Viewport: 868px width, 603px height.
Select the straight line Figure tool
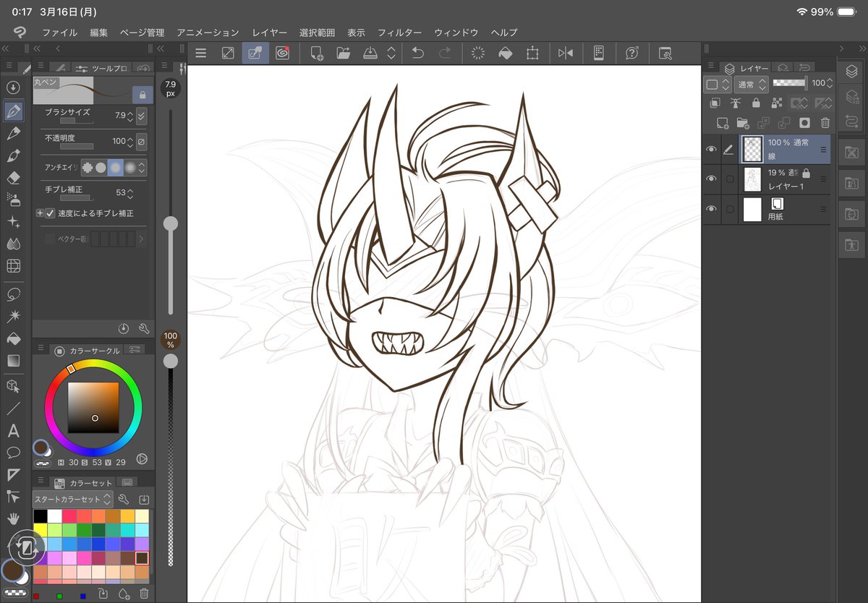pyautogui.click(x=13, y=409)
